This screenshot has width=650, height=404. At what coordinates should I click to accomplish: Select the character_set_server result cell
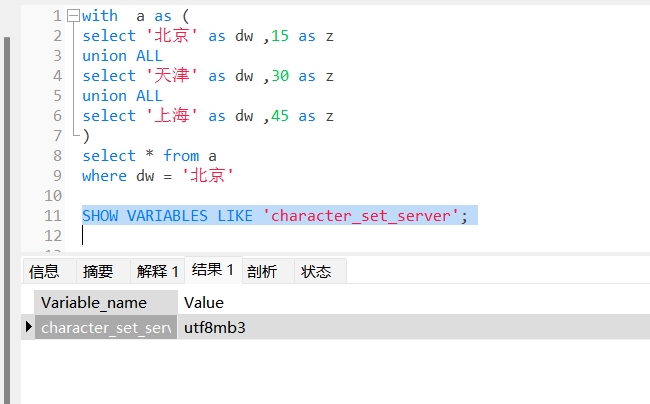tap(106, 327)
